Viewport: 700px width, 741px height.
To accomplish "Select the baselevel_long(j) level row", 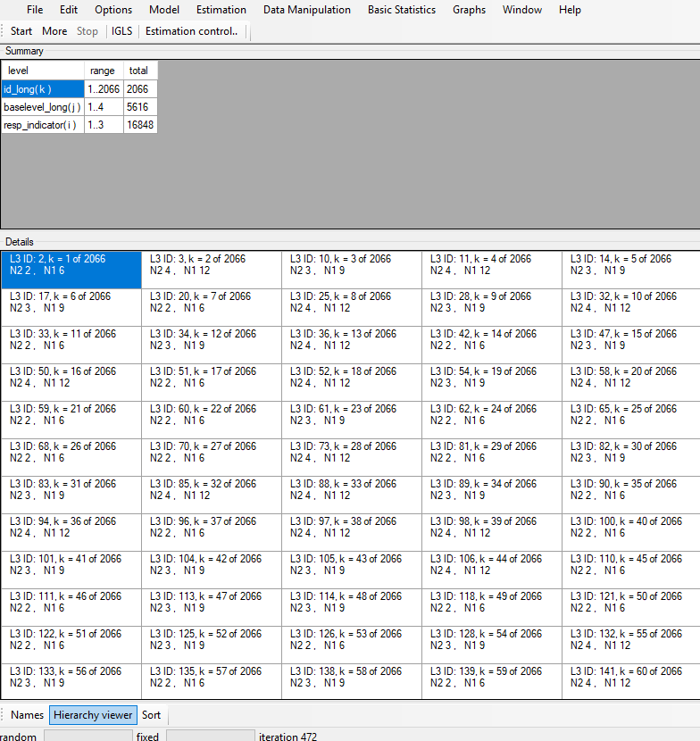I will pos(43,107).
